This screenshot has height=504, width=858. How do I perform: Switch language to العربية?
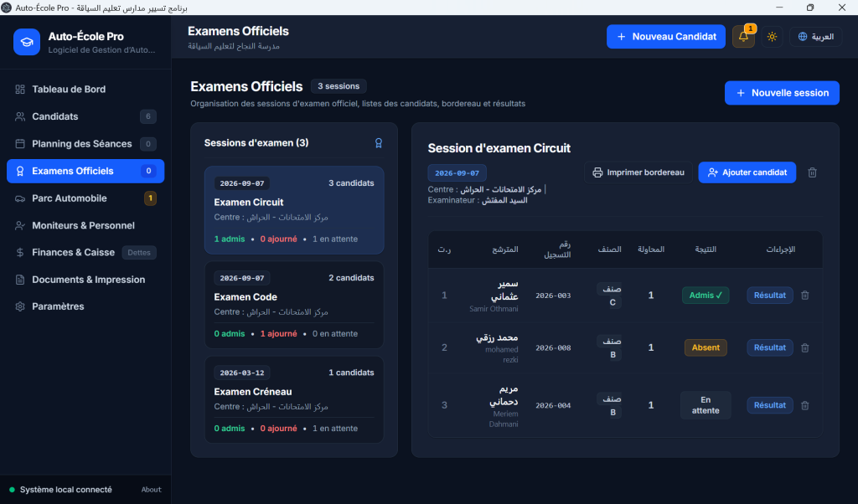[815, 37]
